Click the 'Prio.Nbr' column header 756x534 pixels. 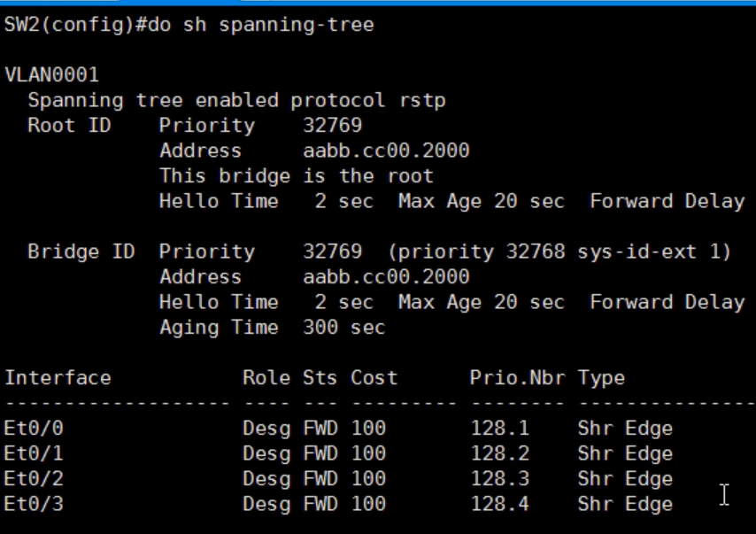click(x=517, y=378)
